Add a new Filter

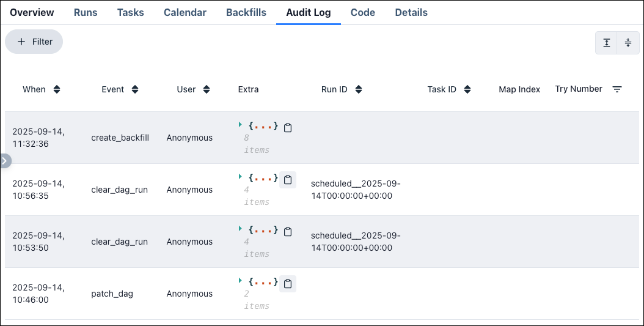click(x=34, y=42)
